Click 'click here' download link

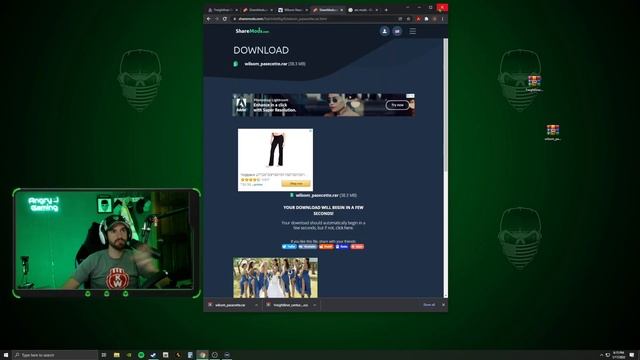click(x=344, y=228)
